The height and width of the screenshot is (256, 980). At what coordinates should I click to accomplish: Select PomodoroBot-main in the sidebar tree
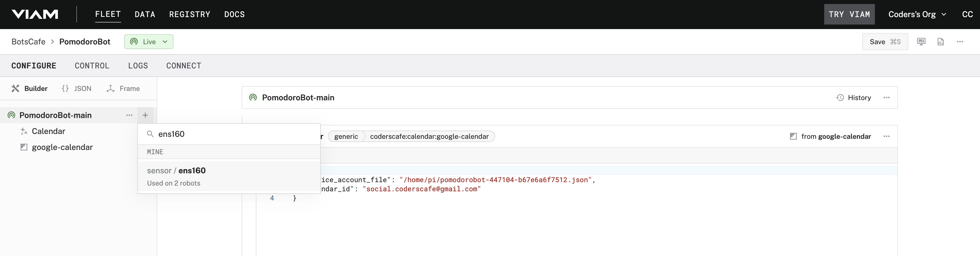click(x=56, y=115)
